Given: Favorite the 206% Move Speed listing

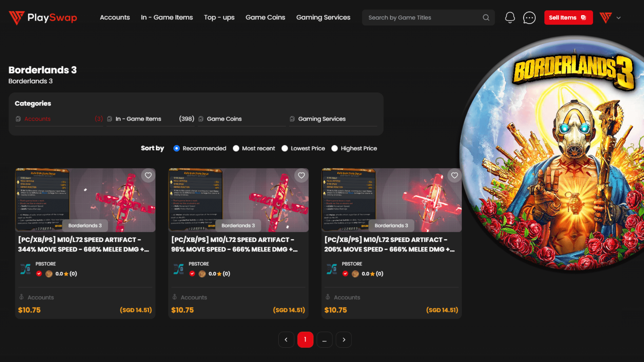Looking at the screenshot, I should click(454, 175).
